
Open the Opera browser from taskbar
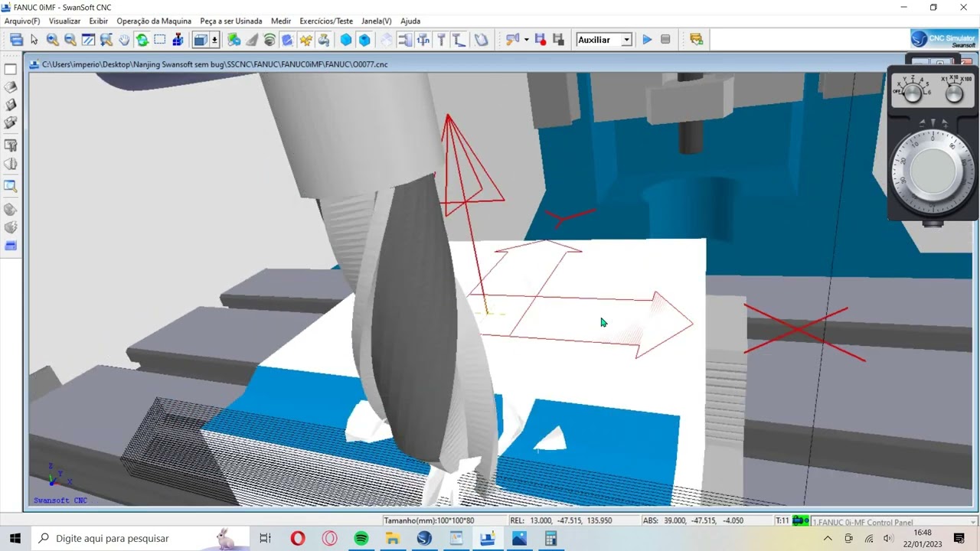(x=298, y=539)
